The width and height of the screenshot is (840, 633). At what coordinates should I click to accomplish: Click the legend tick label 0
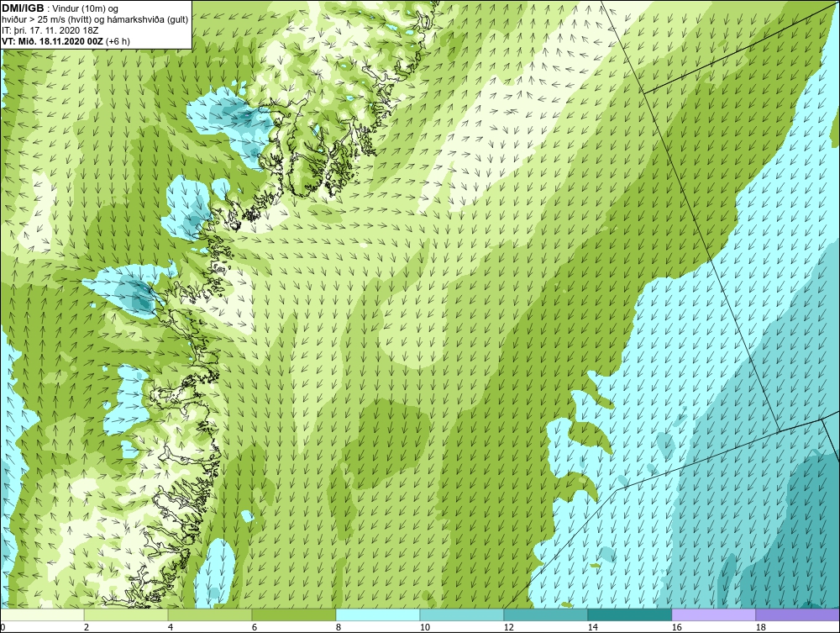(3, 628)
